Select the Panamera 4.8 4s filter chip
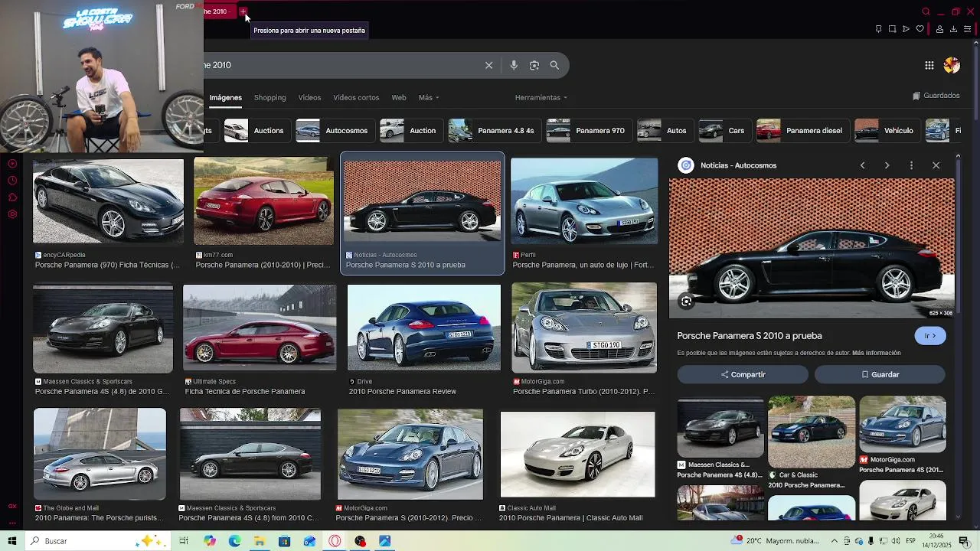Screen dimensions: 980x551 click(x=494, y=131)
